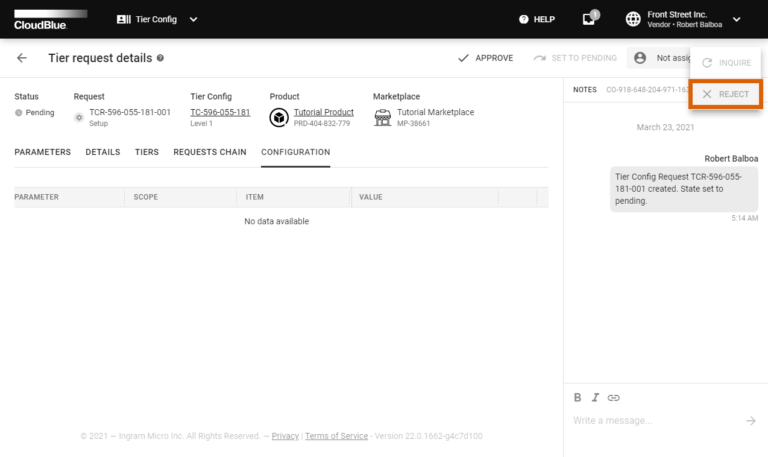Click the PARAMETER column header

coord(37,197)
